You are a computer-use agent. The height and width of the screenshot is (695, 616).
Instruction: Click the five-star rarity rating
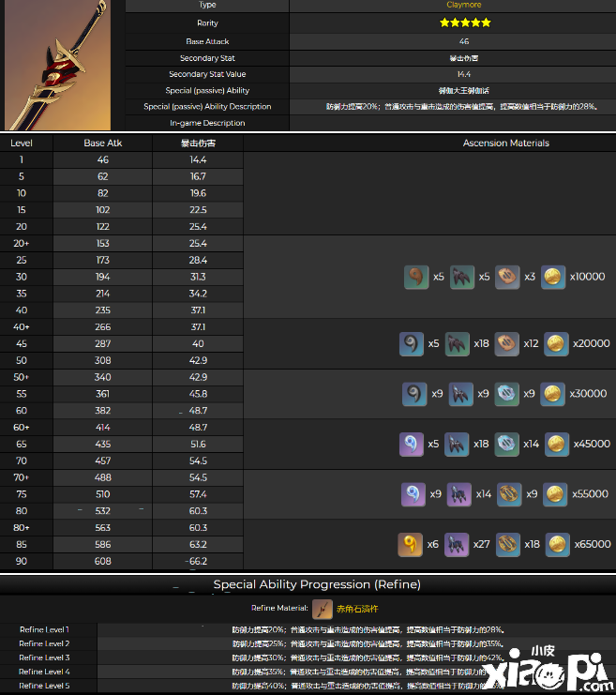[x=465, y=23]
